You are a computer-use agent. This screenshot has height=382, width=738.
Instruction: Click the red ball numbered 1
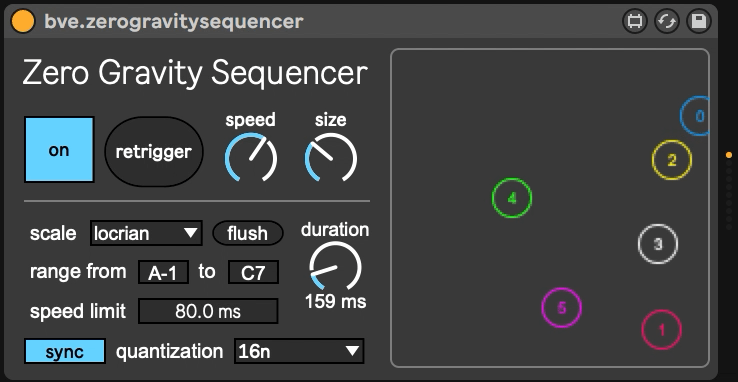(x=661, y=330)
